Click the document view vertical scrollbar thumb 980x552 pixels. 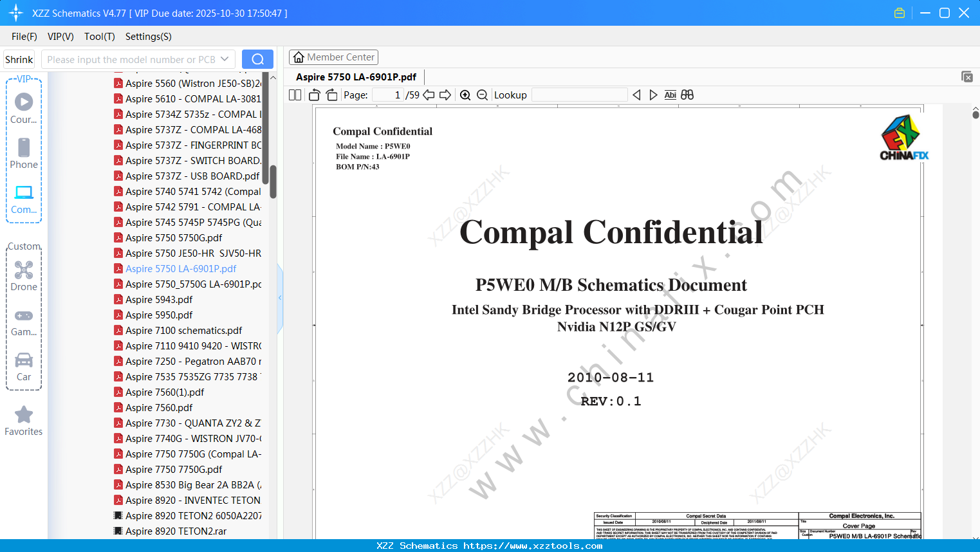[x=975, y=115]
